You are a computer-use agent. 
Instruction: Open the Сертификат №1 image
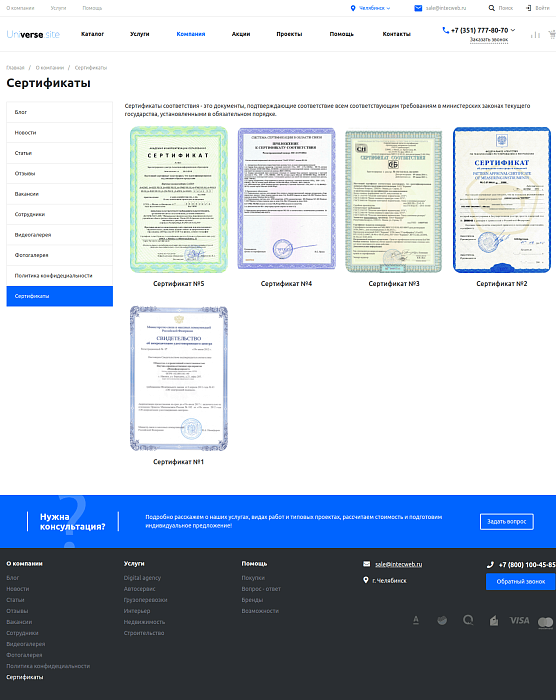click(x=179, y=379)
